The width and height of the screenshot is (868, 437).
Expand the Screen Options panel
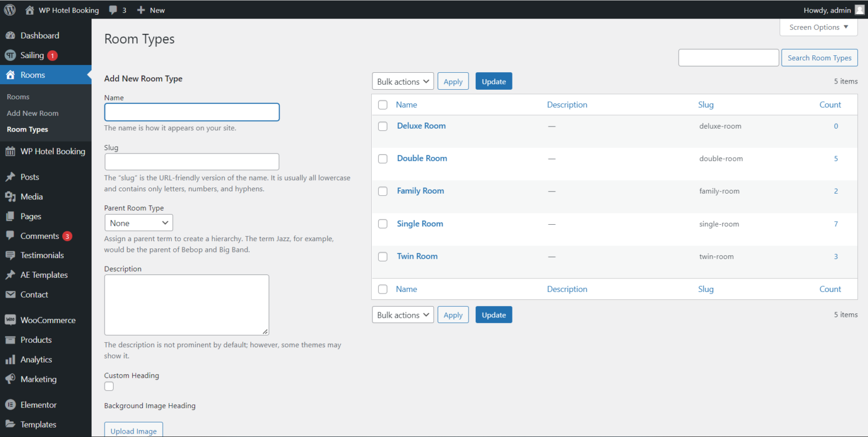pos(818,27)
